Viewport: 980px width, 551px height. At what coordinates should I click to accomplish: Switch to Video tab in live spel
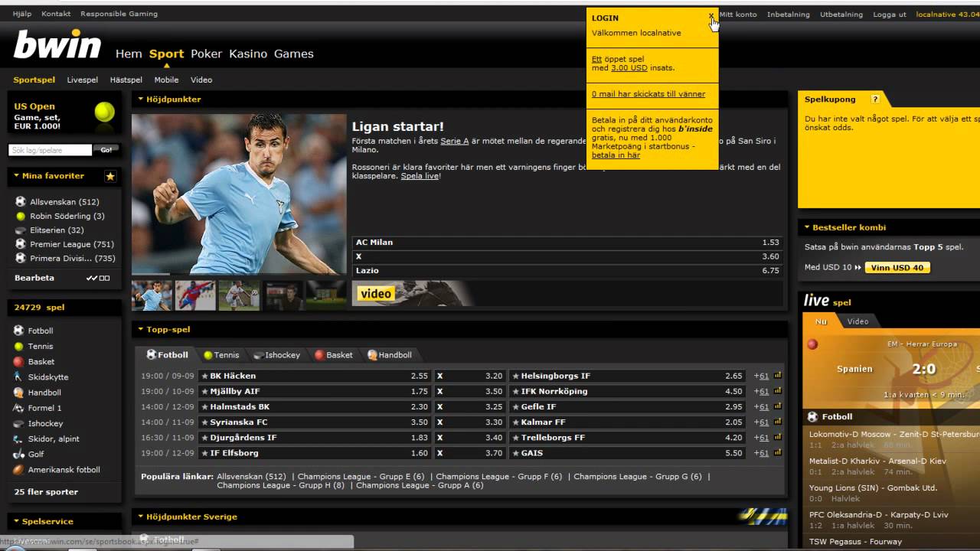coord(857,321)
